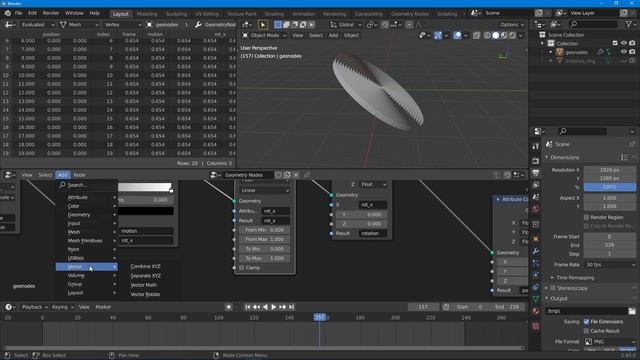Switch to material preview shading
This screenshot has height=360, width=640.
[504, 36]
